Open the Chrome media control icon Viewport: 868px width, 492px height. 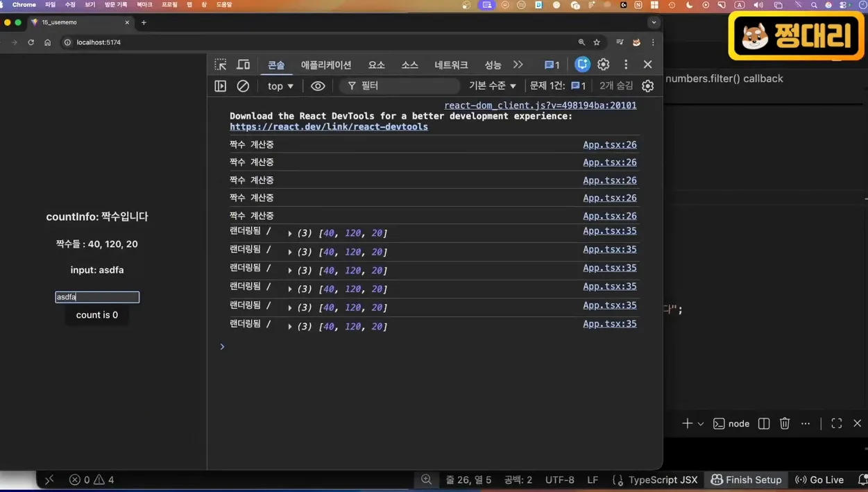pyautogui.click(x=620, y=42)
